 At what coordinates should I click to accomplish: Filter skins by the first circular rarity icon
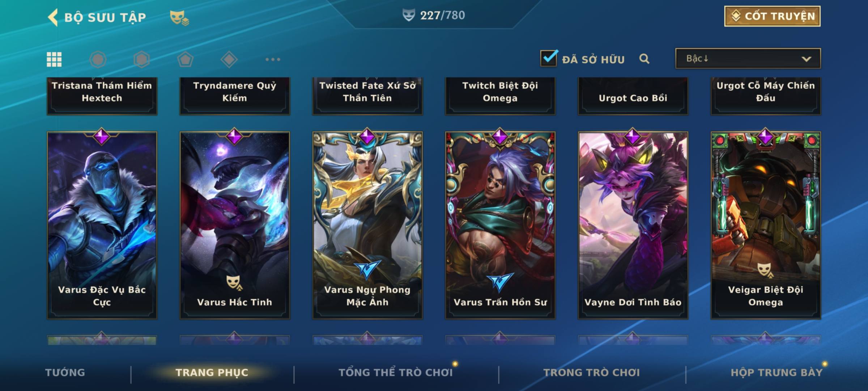[98, 59]
